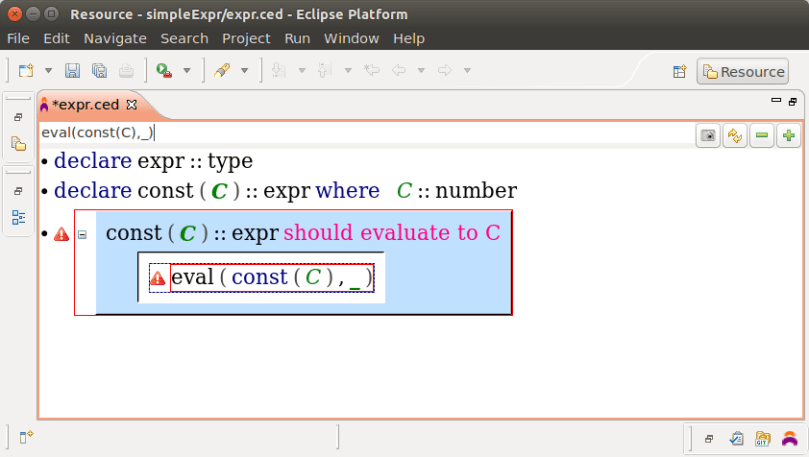The height and width of the screenshot is (457, 809).
Task: Close the expr.ced editor tab
Action: click(131, 104)
